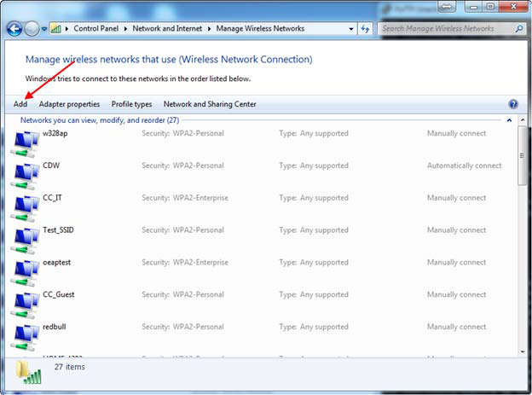Screen dimensions: 532x395
Task: Open Network and Sharing Center
Action: [210, 104]
